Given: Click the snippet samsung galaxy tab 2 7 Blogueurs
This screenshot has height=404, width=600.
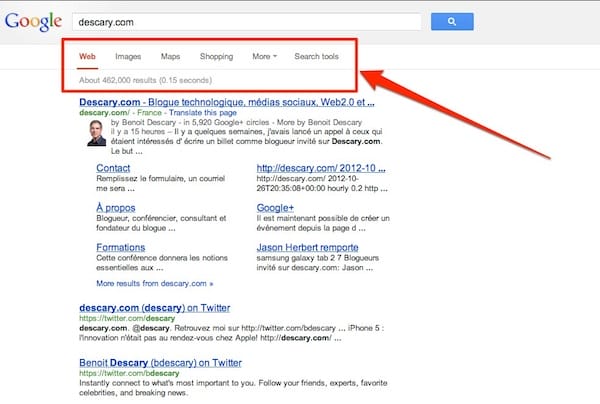Looking at the screenshot, I should point(318,258).
